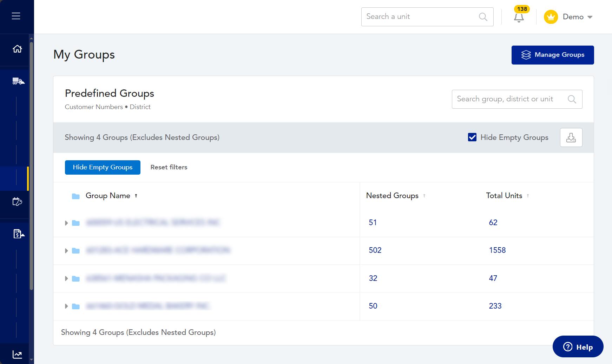The width and height of the screenshot is (612, 364).
Task: Click the Manage Groups button
Action: tap(552, 55)
